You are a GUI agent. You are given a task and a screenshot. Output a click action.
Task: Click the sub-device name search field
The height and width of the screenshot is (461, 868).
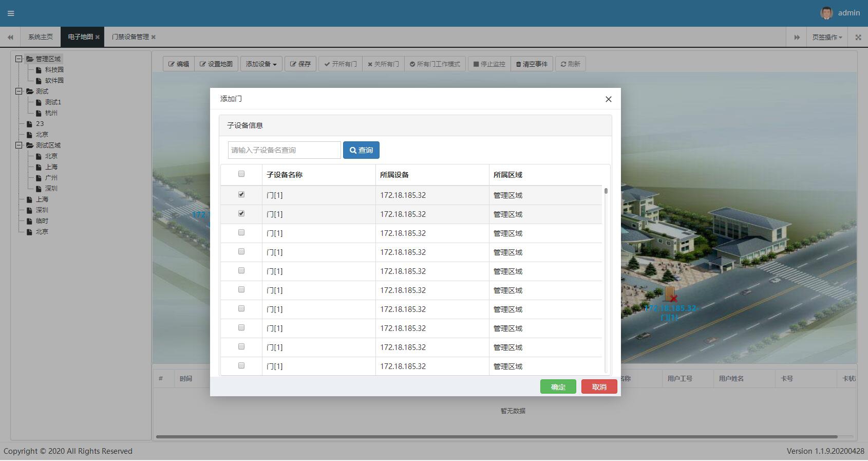(x=284, y=150)
